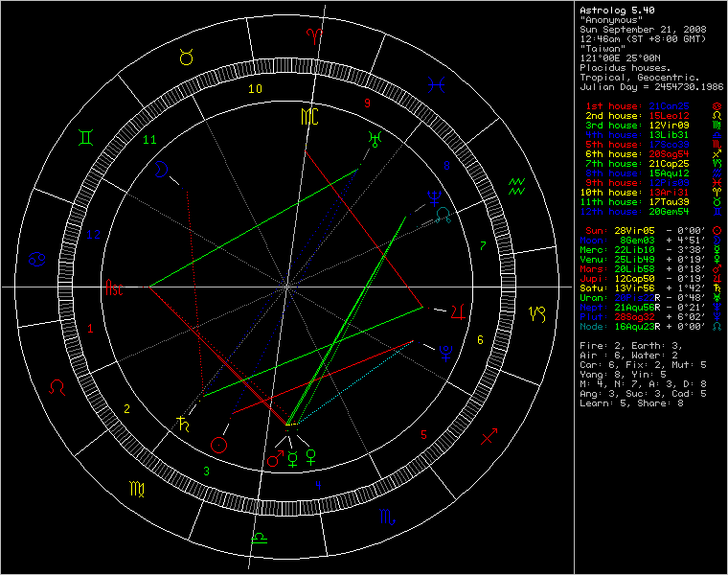Image resolution: width=728 pixels, height=575 pixels.
Task: Click the Aquarius sign glyph on the wheel
Action: coord(516,186)
